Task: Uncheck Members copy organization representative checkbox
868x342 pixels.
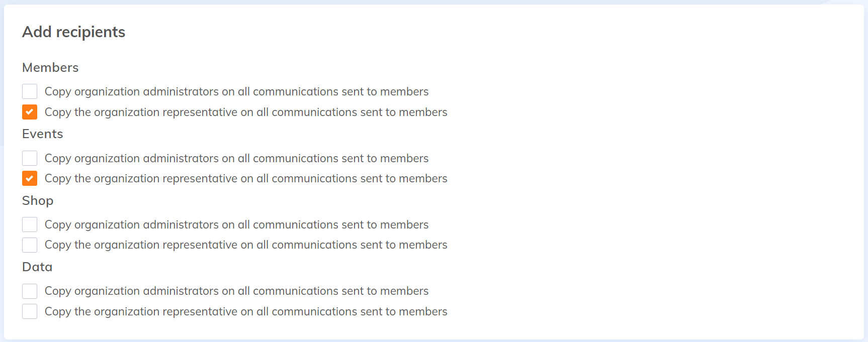Action: point(30,112)
